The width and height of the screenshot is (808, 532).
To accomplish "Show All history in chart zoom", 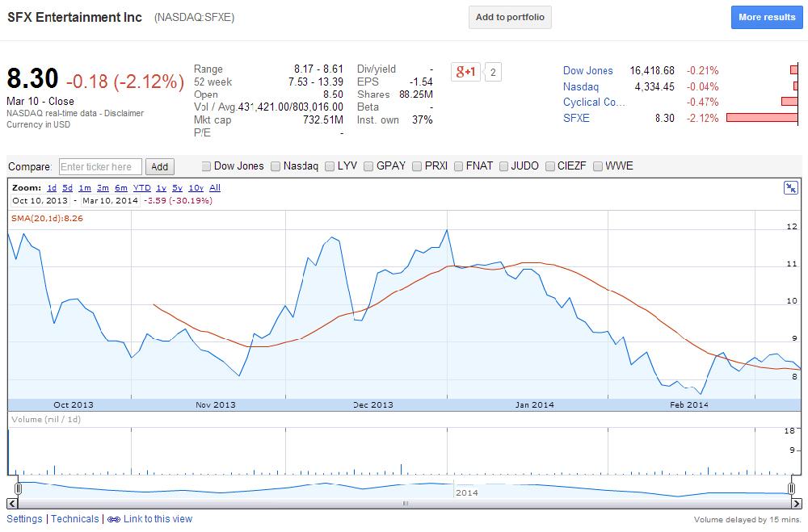I will pos(215,188).
